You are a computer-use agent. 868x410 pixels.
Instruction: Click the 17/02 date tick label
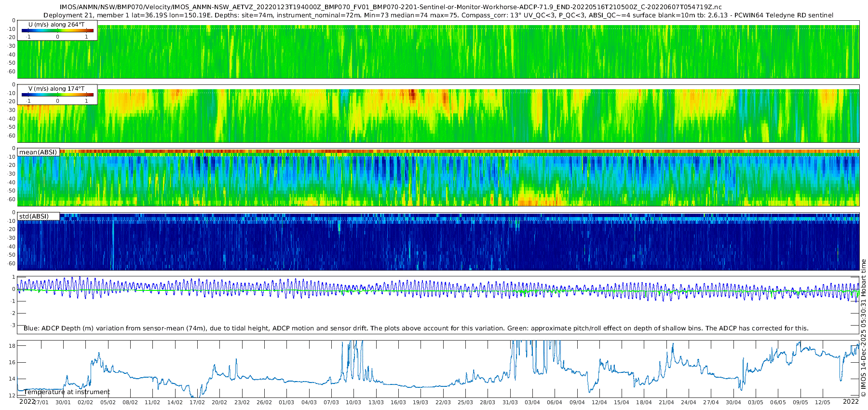click(x=197, y=402)
